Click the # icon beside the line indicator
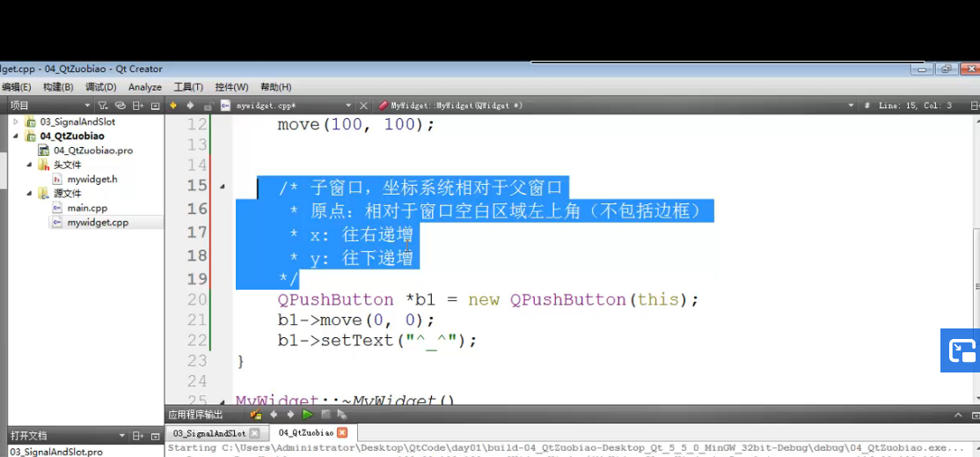This screenshot has height=457, width=980. [x=867, y=106]
